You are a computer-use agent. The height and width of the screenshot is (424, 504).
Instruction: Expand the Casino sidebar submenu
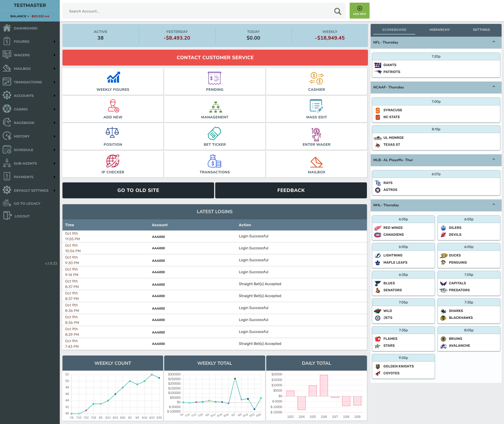(54, 109)
